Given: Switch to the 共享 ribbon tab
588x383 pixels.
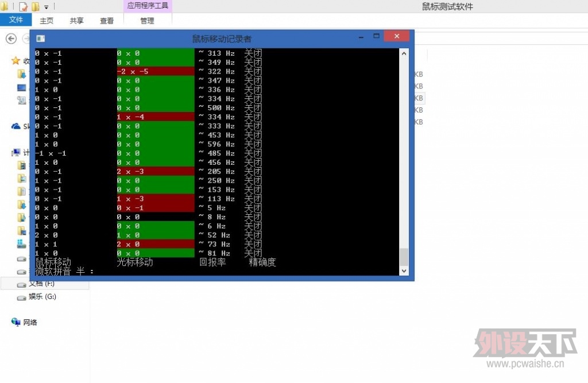Looking at the screenshot, I should pyautogui.click(x=76, y=21).
